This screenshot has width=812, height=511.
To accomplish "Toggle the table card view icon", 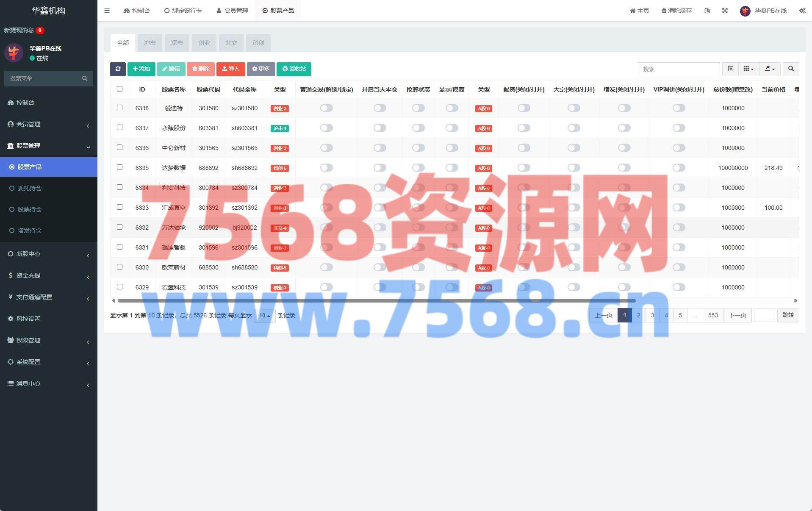I will [x=730, y=69].
